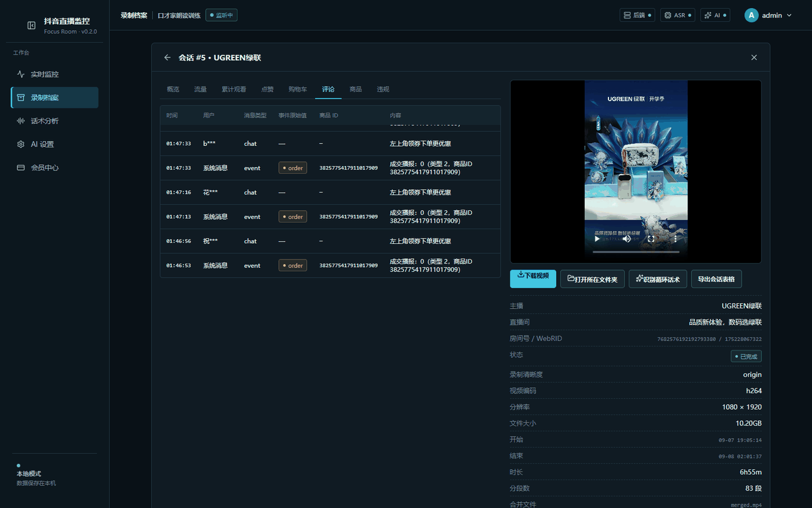Switch to the 商品 tab
The height and width of the screenshot is (508, 812).
click(x=356, y=89)
